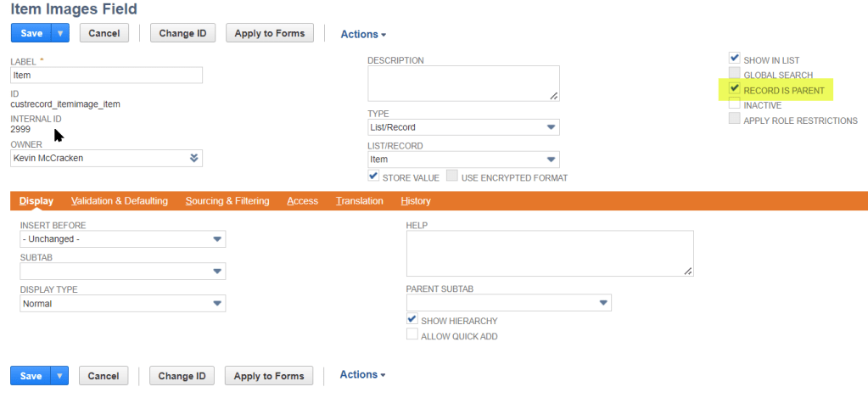
Task: Enable the Inactive checkbox
Action: pos(735,104)
